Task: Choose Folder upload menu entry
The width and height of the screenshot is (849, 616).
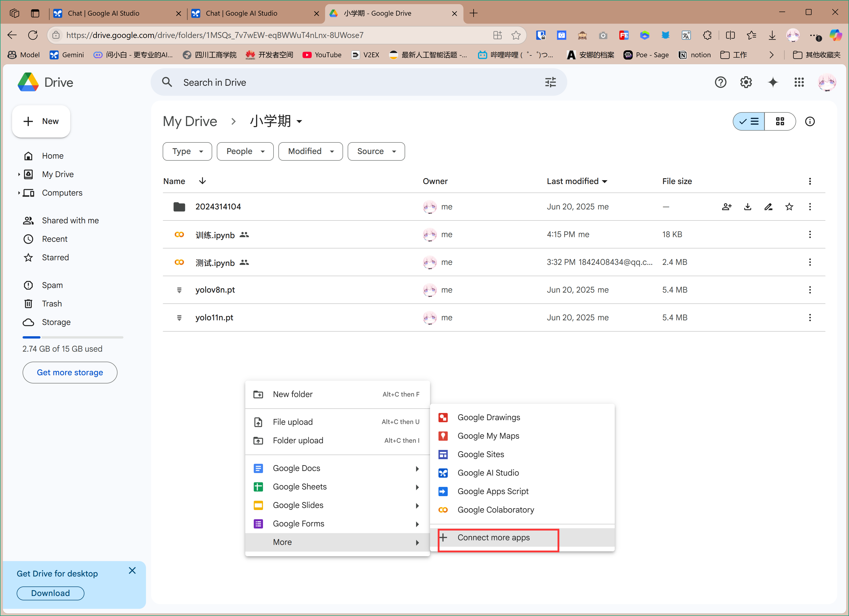Action: 337,440
